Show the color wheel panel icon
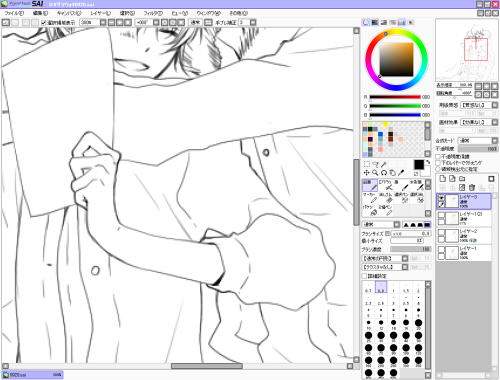 click(366, 22)
